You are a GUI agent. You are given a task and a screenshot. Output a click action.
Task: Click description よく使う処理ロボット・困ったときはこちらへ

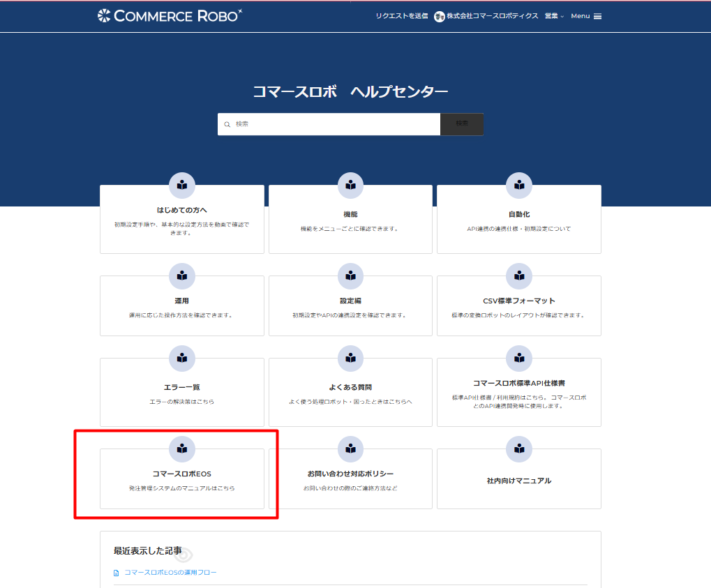click(x=350, y=402)
